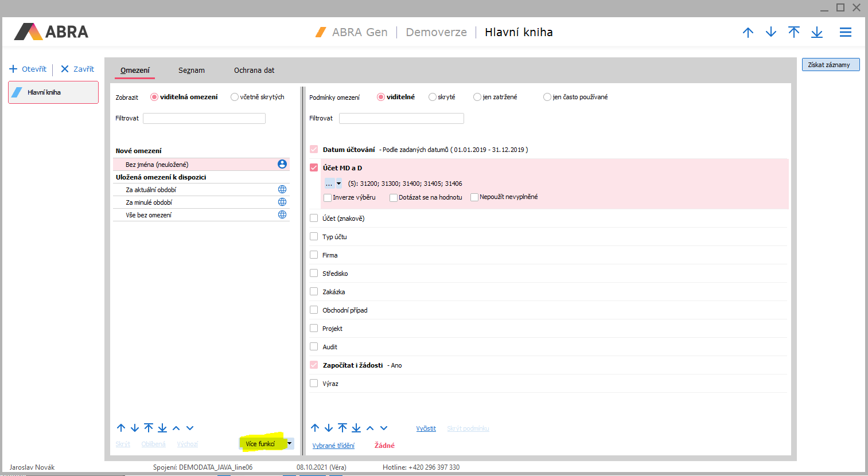Jump to first record using header arrow
868x476 pixels.
click(x=794, y=33)
